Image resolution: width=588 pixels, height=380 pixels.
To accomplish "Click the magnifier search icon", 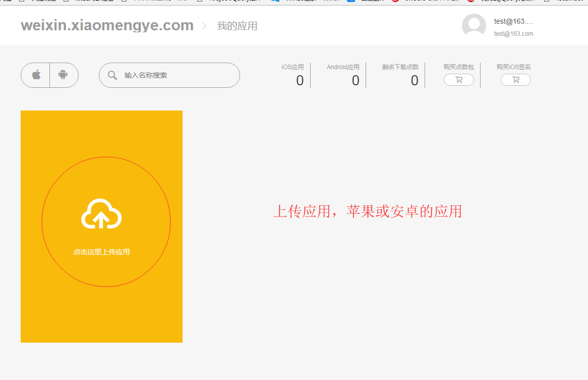I will [112, 75].
